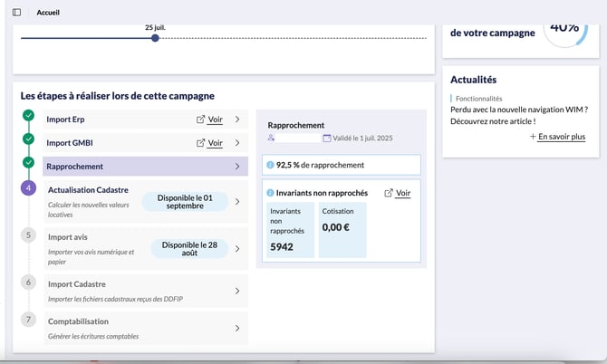607x364 pixels.
Task: Expand Comptabilisation row chevron
Action: click(x=237, y=328)
